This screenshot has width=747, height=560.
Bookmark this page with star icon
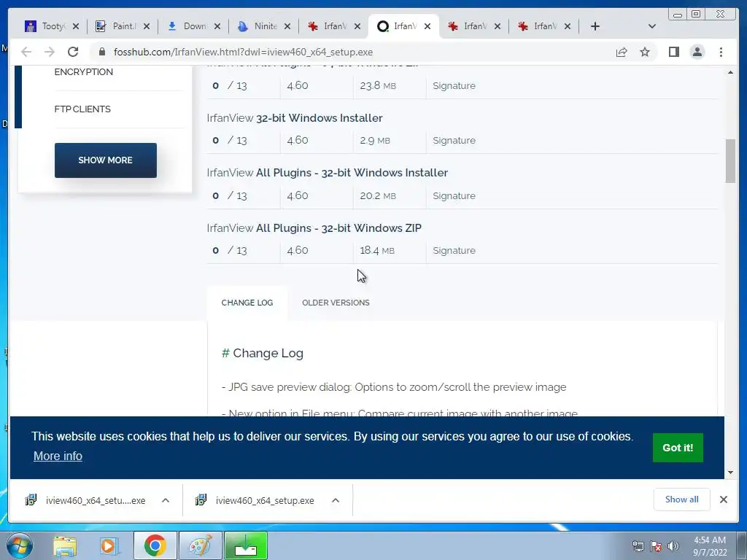(645, 52)
